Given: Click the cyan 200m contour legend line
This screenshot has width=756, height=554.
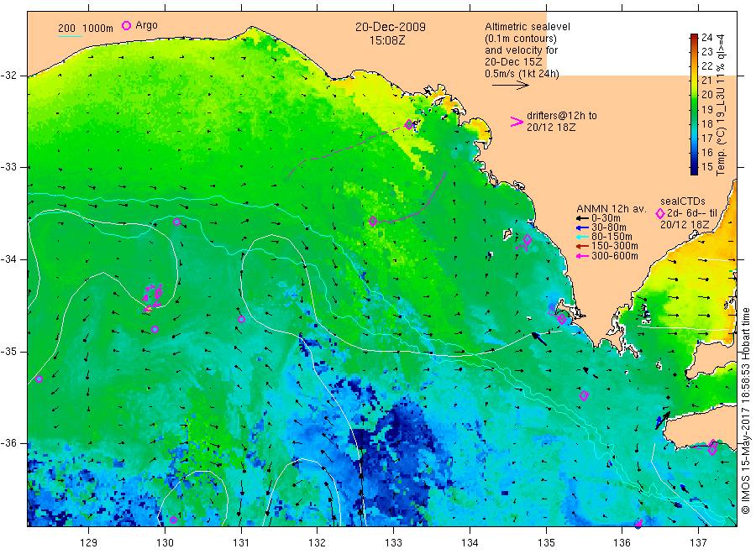Looking at the screenshot, I should (x=70, y=36).
